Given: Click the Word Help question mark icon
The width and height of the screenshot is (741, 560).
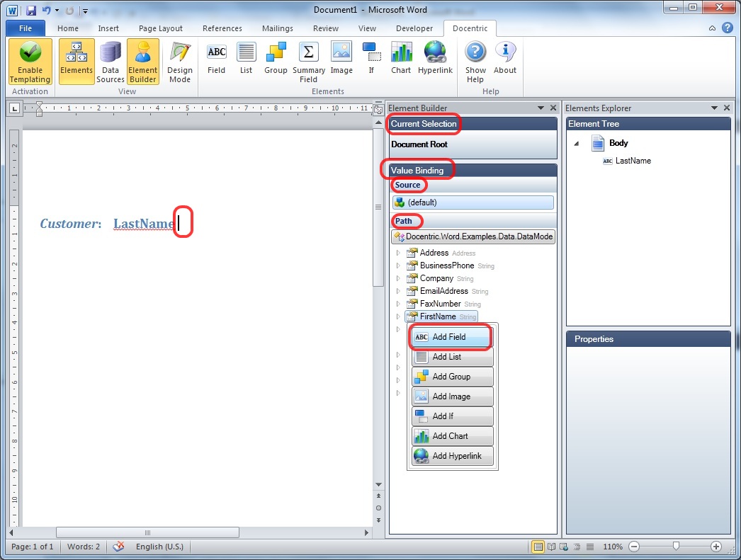Looking at the screenshot, I should [x=728, y=28].
